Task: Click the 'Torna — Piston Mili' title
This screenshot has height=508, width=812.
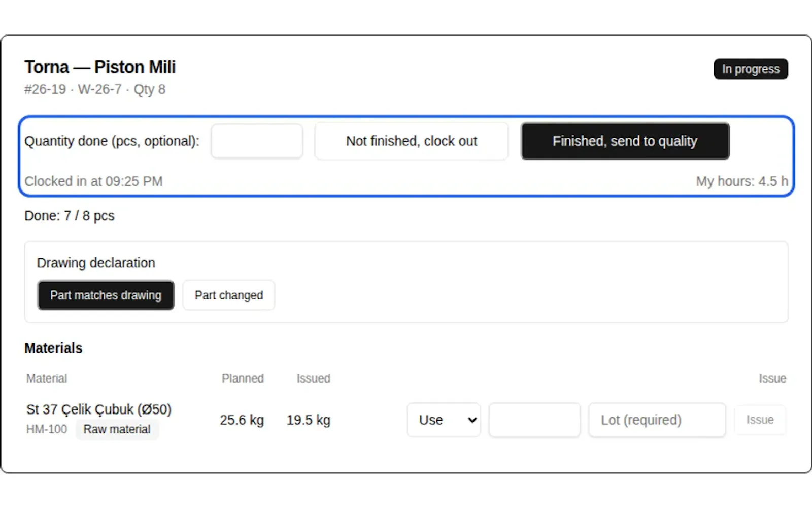Action: coord(100,67)
